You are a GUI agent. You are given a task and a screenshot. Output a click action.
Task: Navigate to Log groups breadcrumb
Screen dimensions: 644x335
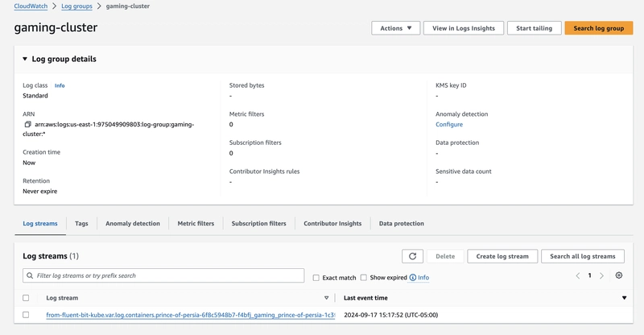pyautogui.click(x=78, y=6)
